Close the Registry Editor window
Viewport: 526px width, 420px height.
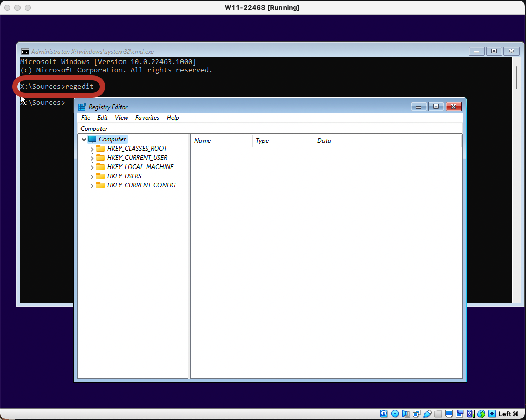pos(454,107)
